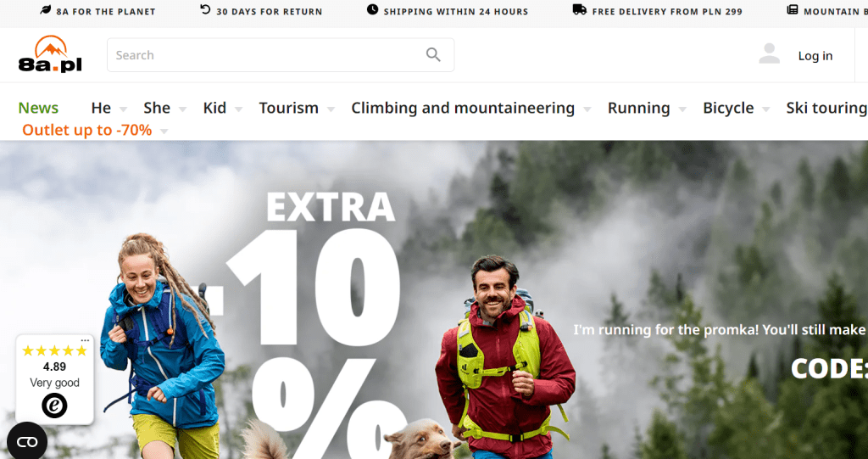
Task: Click the user profile avatar icon
Action: point(770,53)
